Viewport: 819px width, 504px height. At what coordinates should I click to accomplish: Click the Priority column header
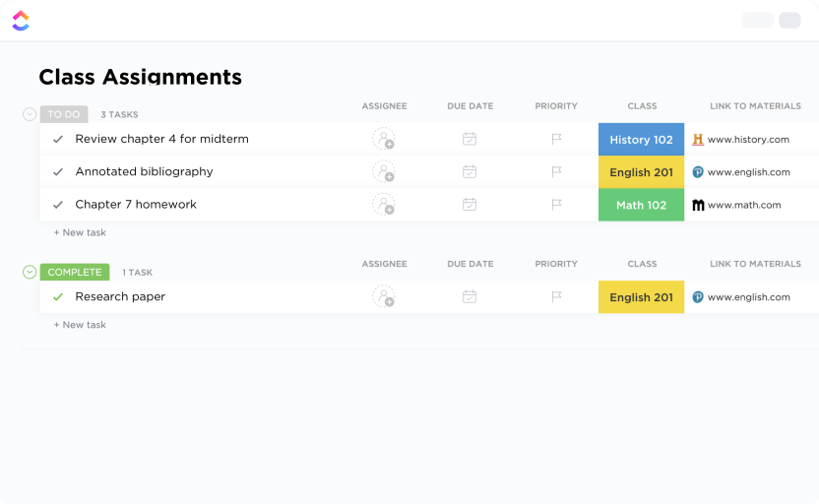(556, 106)
